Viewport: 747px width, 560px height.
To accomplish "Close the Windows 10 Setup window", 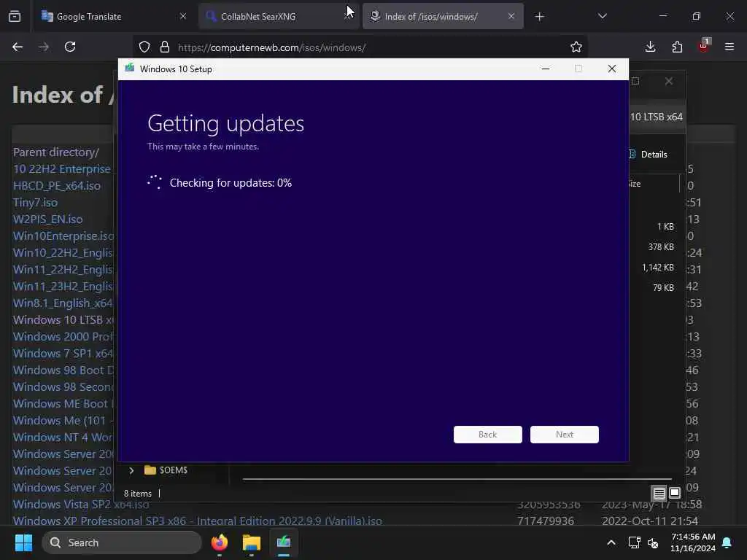I will (612, 69).
